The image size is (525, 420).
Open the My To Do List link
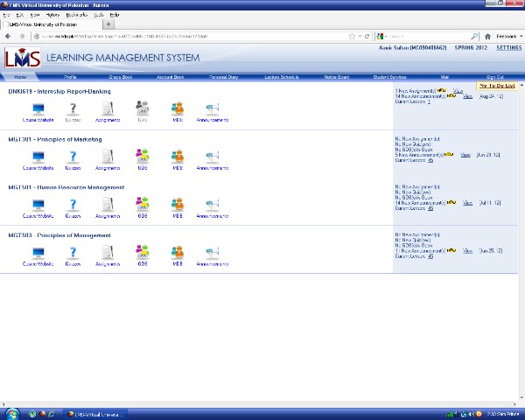click(x=497, y=86)
